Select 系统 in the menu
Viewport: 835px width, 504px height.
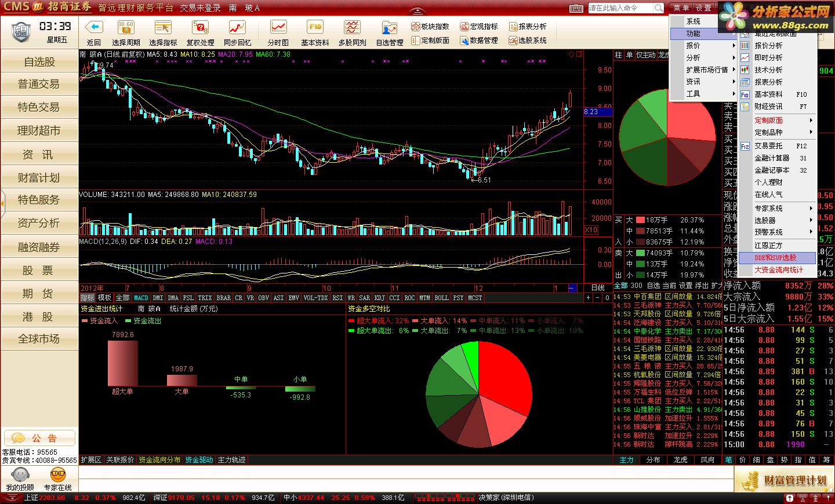pyautogui.click(x=702, y=21)
